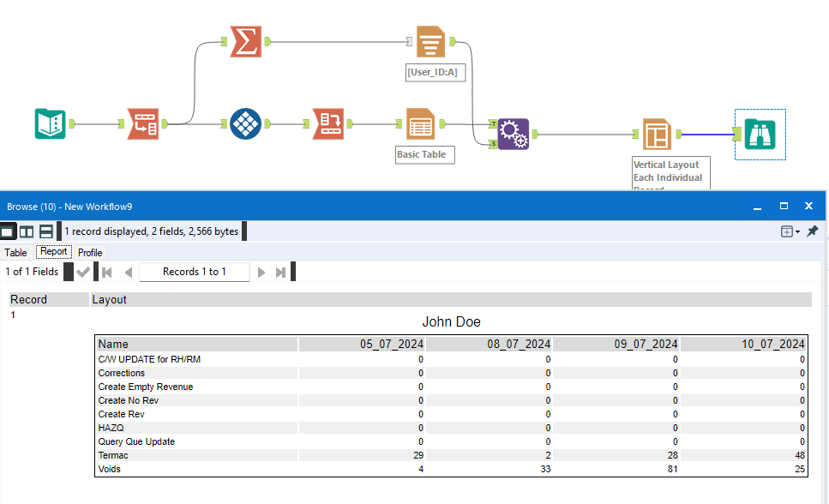Click the Browse binoculars tool

760,134
